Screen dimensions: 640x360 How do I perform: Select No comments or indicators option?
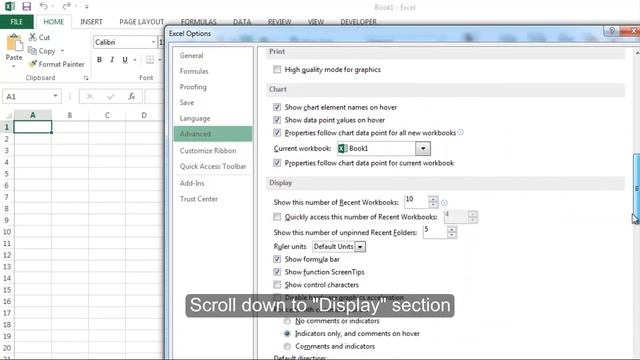click(287, 321)
